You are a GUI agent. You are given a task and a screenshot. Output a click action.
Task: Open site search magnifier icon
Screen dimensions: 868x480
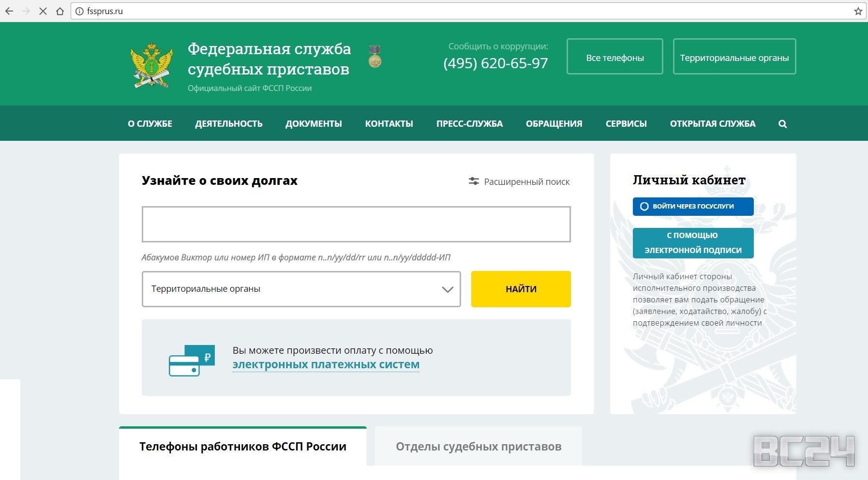782,124
